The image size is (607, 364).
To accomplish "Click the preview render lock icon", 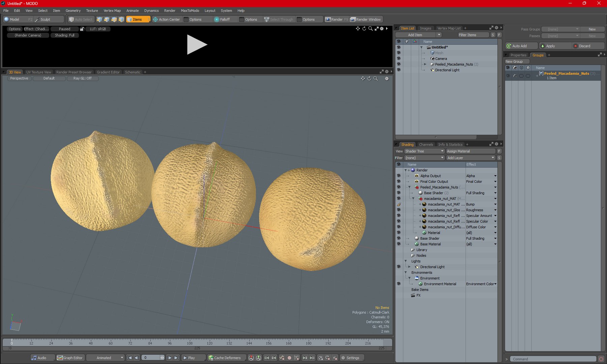I will click(82, 29).
